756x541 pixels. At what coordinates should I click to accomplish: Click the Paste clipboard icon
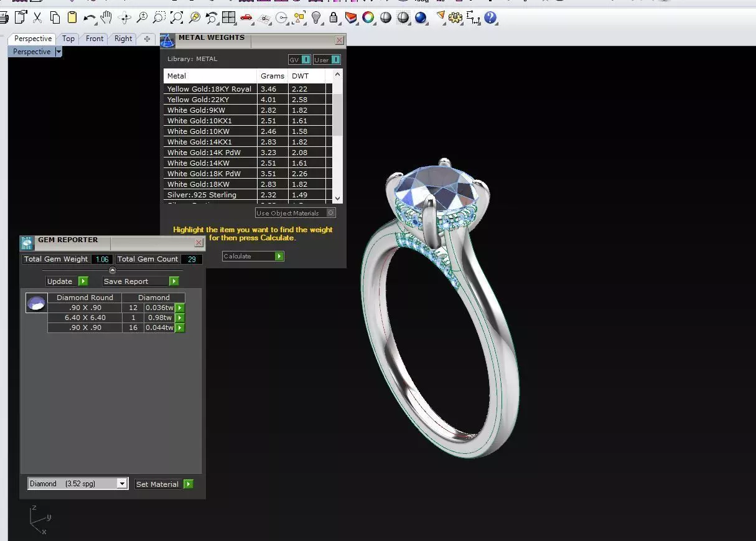[x=72, y=17]
